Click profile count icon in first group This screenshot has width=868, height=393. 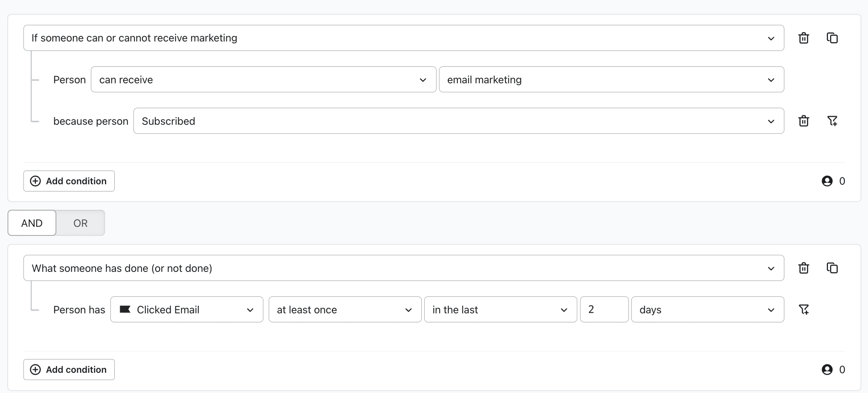tap(827, 181)
